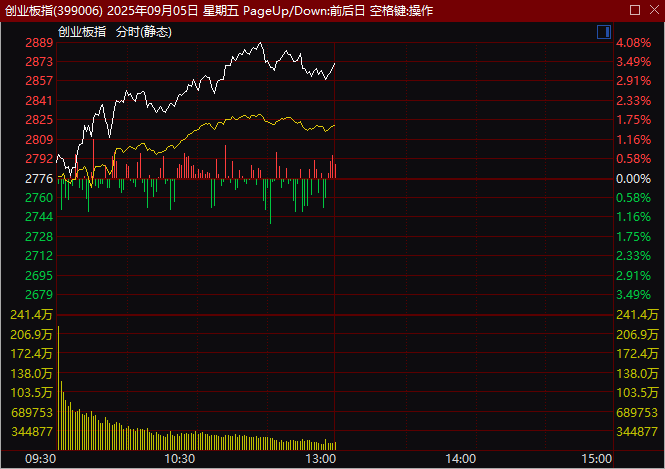
Task: Click the 241.4万 left volume label
Action: pyautogui.click(x=31, y=315)
